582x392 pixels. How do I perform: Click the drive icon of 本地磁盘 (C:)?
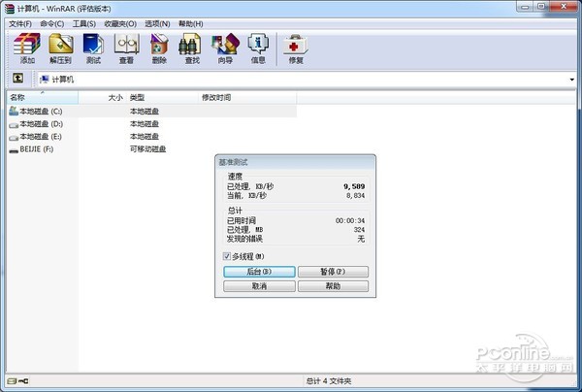14,111
